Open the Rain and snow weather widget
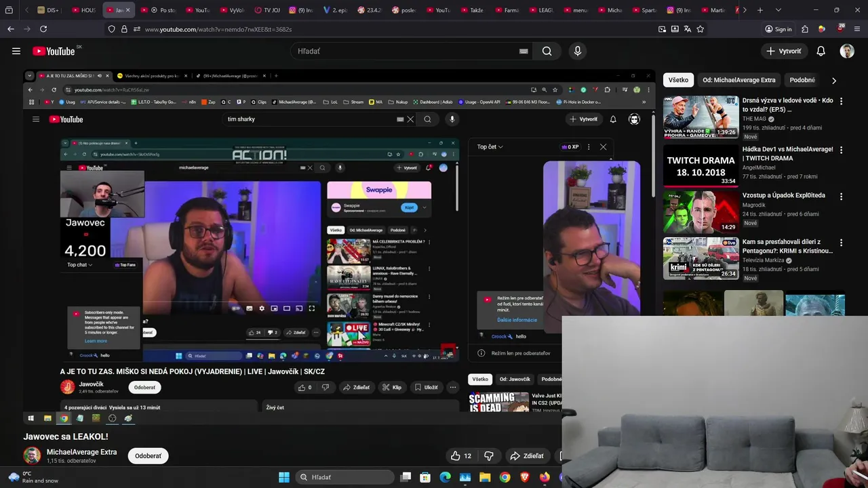This screenshot has height=488, width=868. [x=32, y=477]
